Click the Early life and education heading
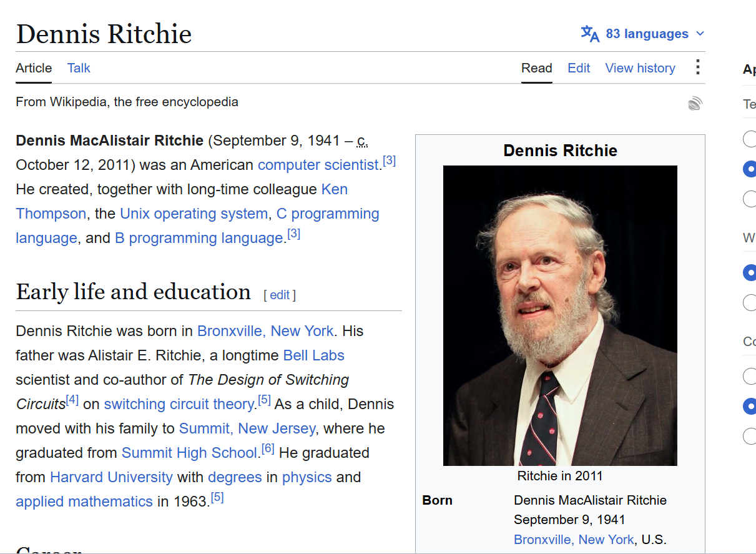The image size is (756, 554). pyautogui.click(x=133, y=292)
